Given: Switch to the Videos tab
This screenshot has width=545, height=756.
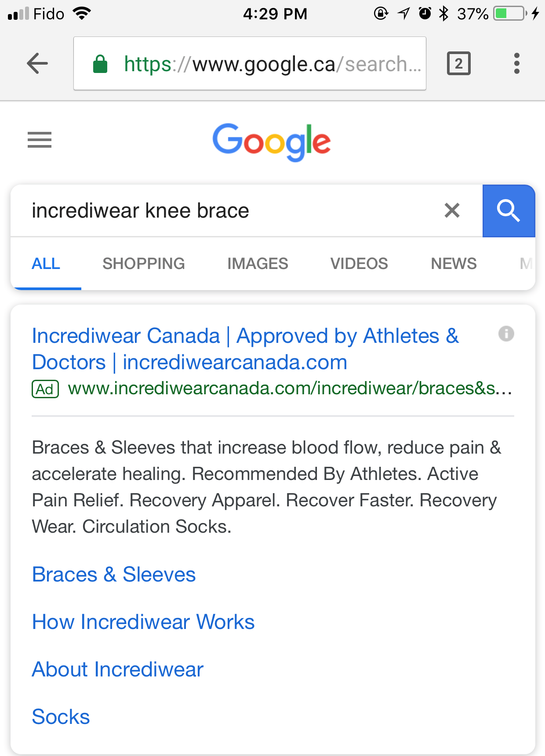Looking at the screenshot, I should pyautogui.click(x=359, y=264).
